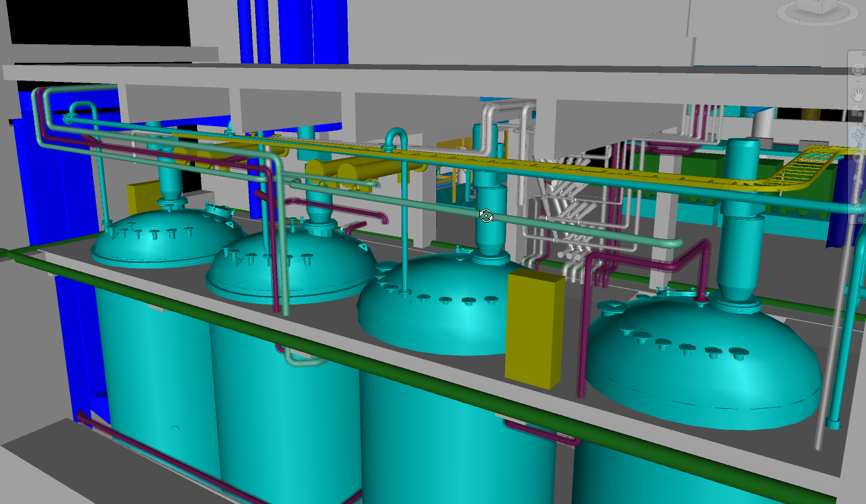The width and height of the screenshot is (866, 504).
Task: Click the orbit pivot marker on pipe
Action: tap(486, 216)
